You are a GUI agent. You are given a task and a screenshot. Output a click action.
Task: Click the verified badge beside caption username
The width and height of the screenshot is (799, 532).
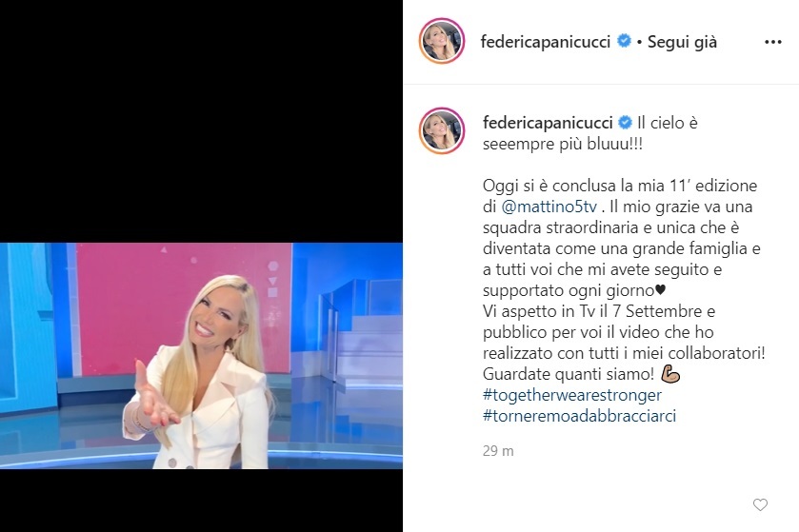click(625, 122)
